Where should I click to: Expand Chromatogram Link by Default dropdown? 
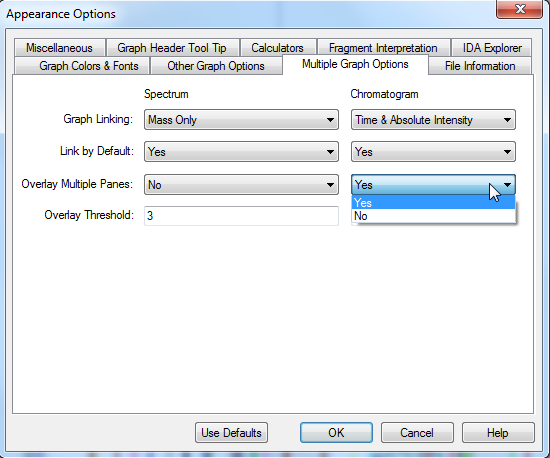coord(433,151)
